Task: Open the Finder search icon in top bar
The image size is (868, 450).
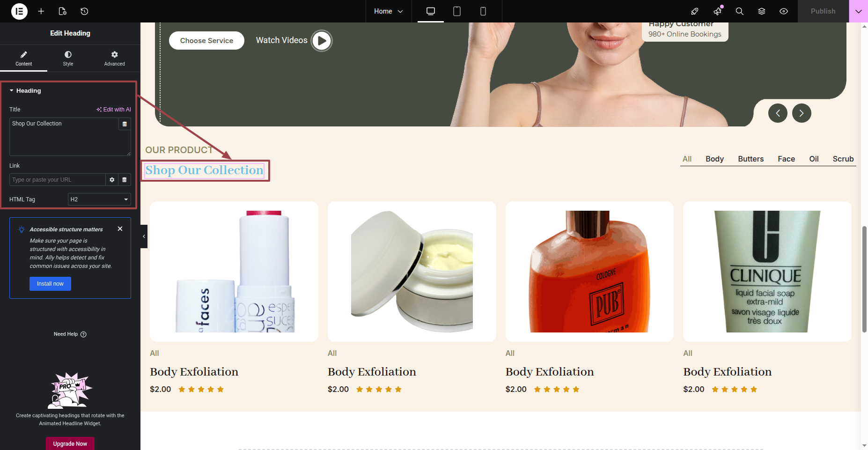Action: 740,11
